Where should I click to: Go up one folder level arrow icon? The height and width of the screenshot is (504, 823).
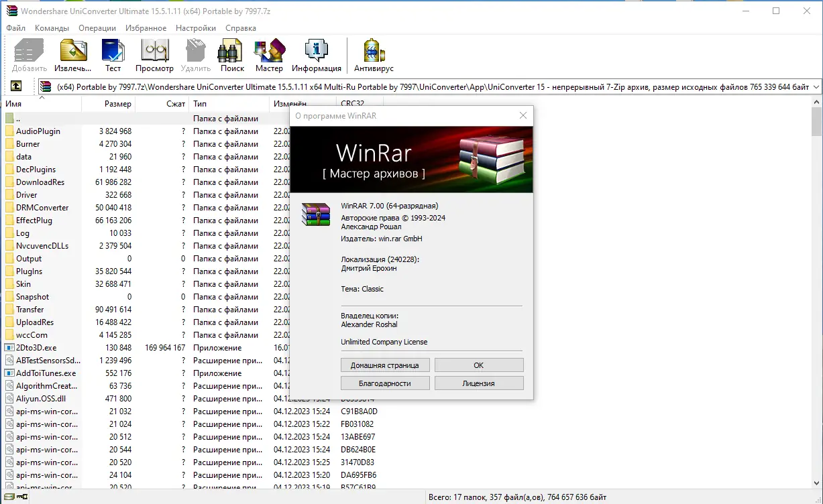(16, 86)
